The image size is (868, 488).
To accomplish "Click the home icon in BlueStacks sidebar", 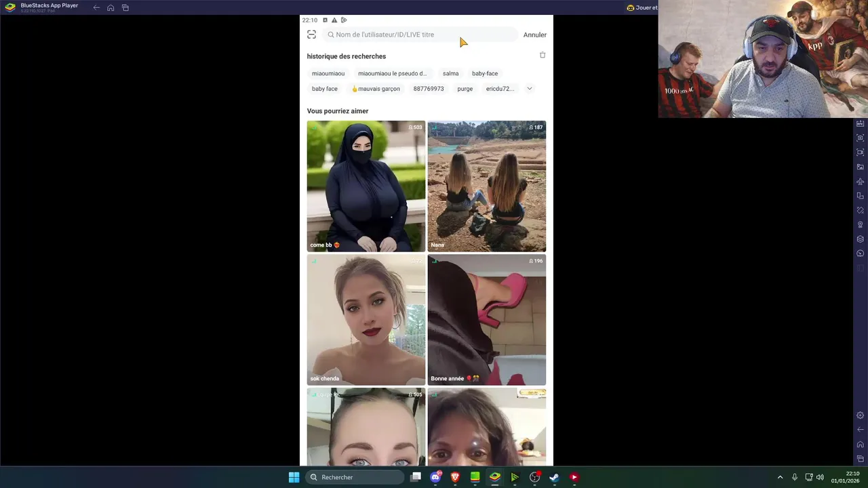I will (x=861, y=445).
